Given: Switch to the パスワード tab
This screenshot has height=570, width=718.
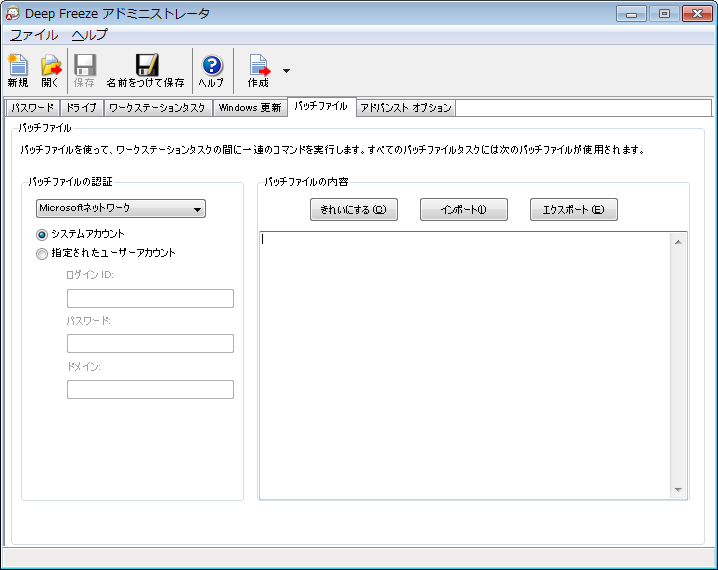Looking at the screenshot, I should 33,108.
